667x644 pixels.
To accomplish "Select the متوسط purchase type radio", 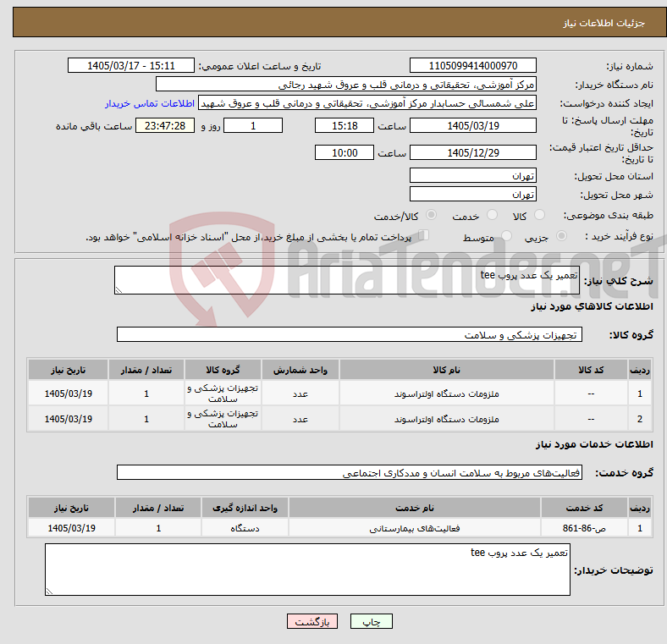I will pyautogui.click(x=506, y=235).
